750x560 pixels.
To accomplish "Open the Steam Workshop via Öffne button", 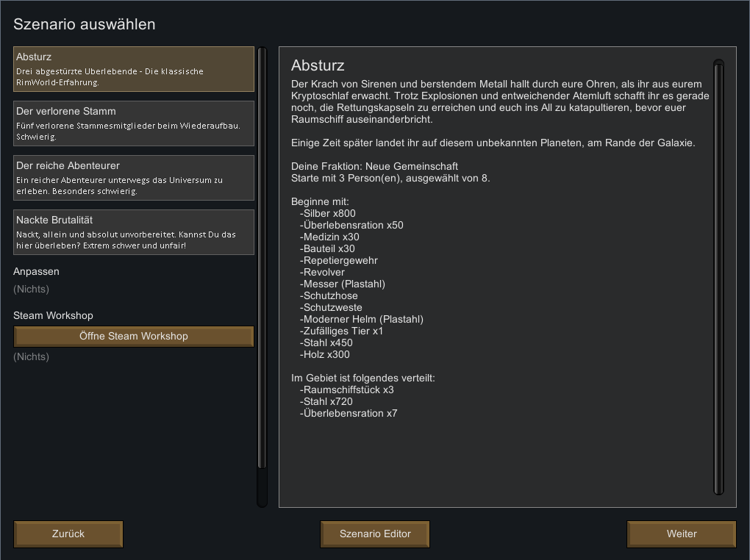I will [x=133, y=336].
